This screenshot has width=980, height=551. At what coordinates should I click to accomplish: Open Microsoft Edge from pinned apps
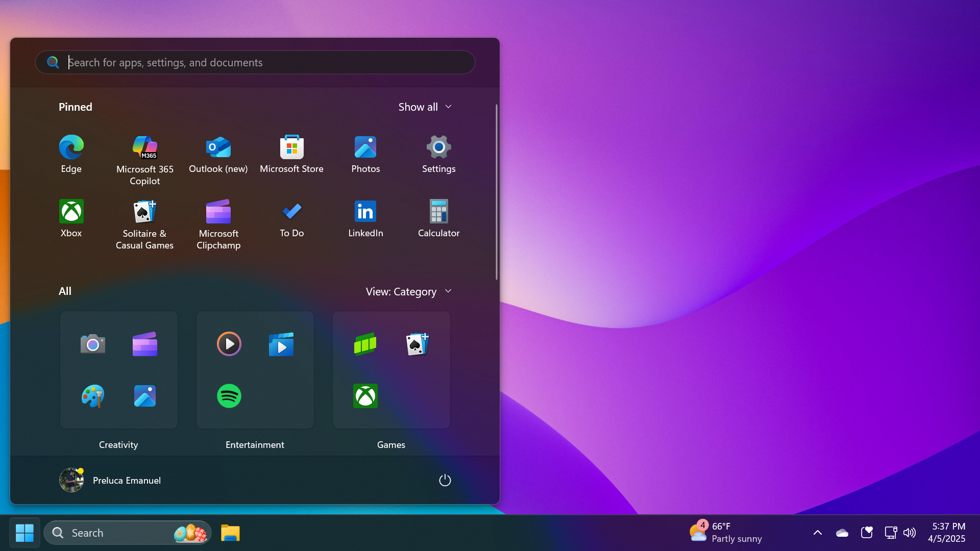(x=71, y=153)
